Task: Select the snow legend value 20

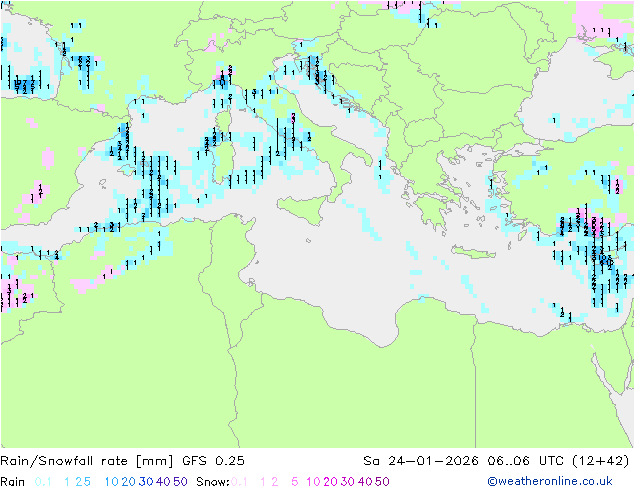Action: point(330,482)
